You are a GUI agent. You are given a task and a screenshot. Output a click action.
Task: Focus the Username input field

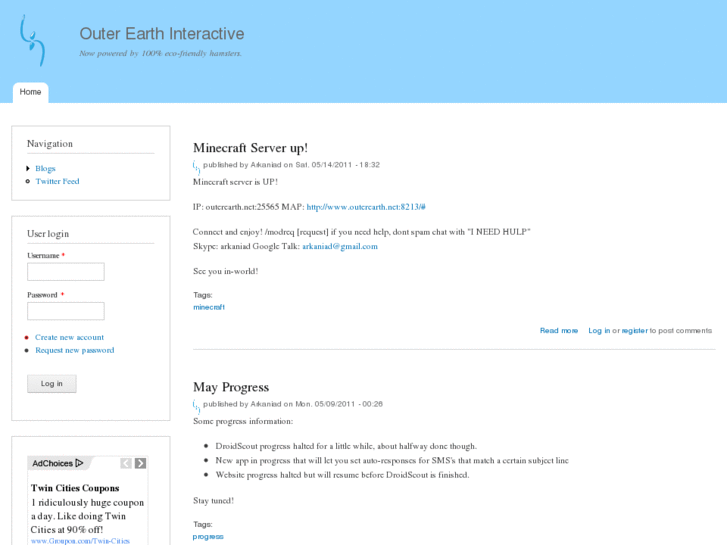tap(65, 272)
